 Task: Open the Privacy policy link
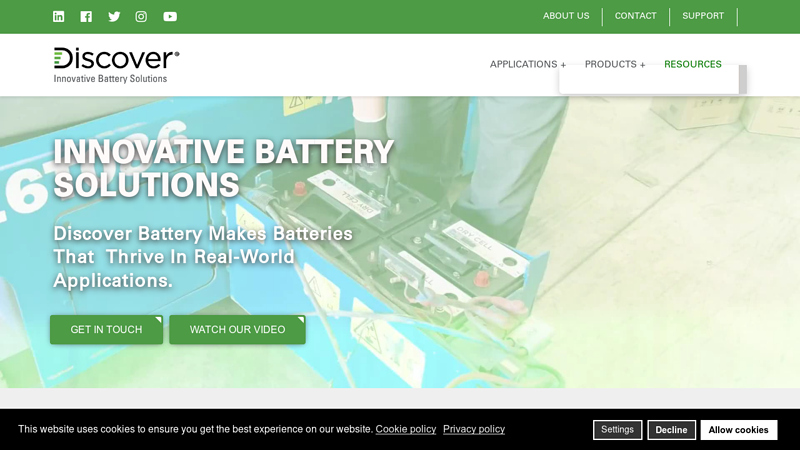click(x=474, y=429)
